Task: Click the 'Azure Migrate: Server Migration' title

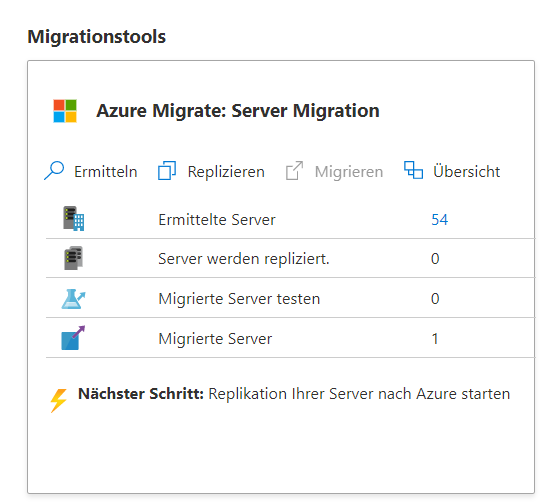Action: point(238,111)
